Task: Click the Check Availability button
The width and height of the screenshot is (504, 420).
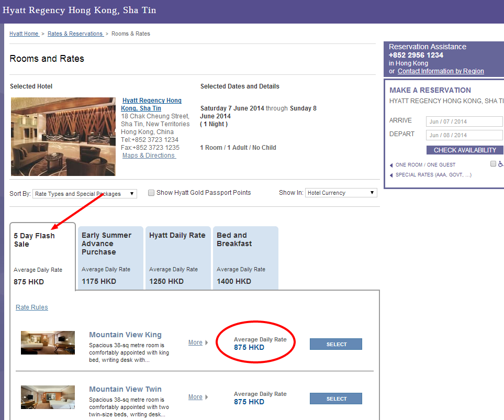Action: [x=465, y=150]
